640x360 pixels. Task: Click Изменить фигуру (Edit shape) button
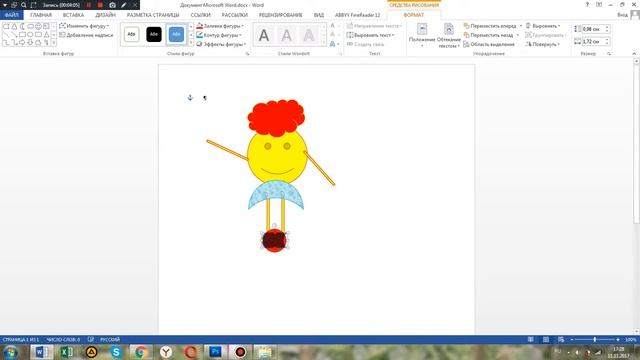(84, 26)
